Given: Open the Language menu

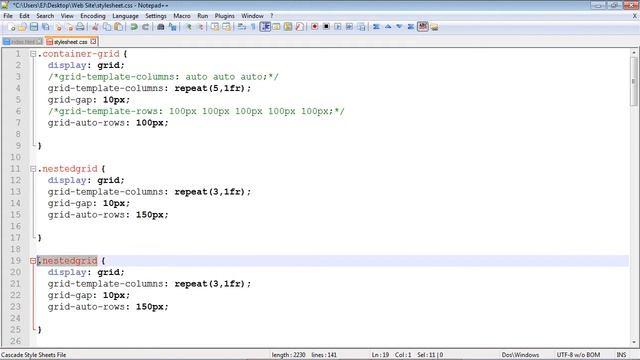Looking at the screenshot, I should point(125,16).
